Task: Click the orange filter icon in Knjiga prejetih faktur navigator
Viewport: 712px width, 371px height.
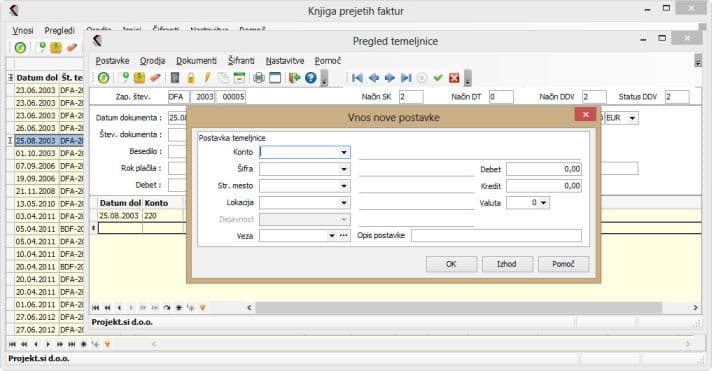Action: 108,344
